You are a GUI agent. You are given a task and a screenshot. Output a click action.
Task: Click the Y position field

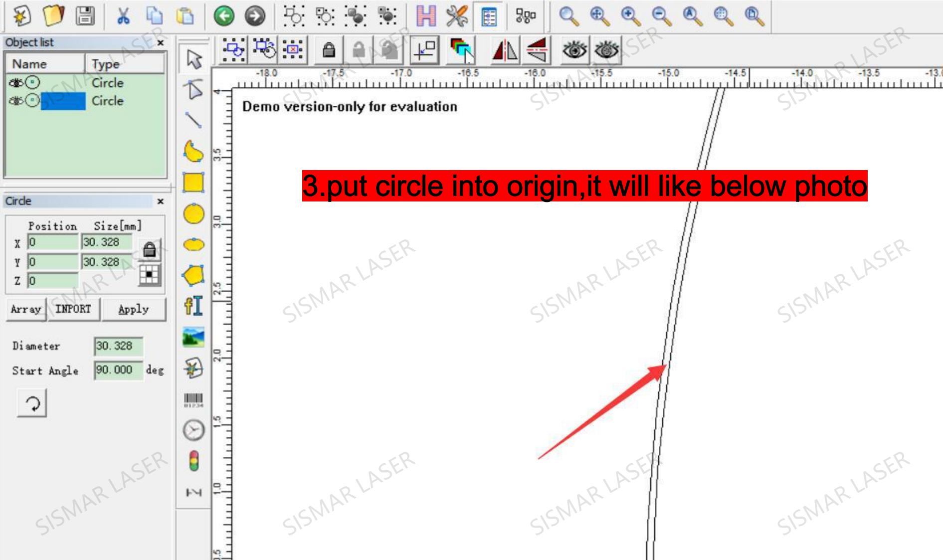[x=53, y=262]
